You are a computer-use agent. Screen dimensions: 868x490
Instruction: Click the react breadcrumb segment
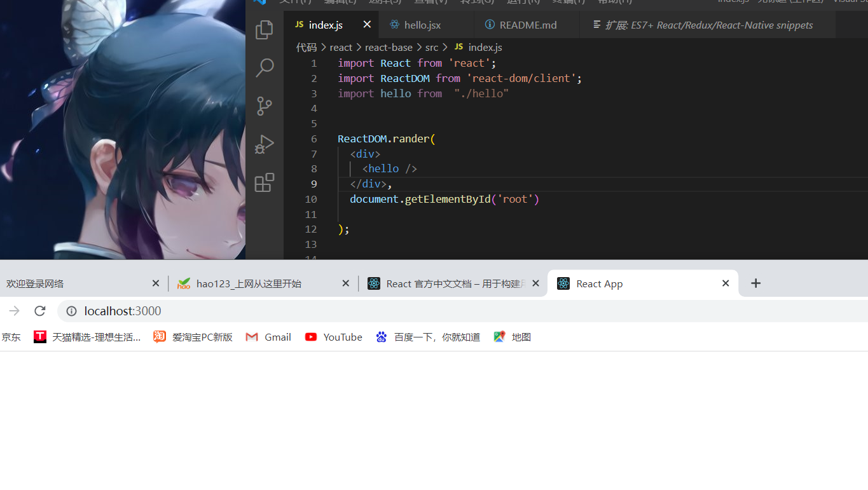(x=341, y=47)
